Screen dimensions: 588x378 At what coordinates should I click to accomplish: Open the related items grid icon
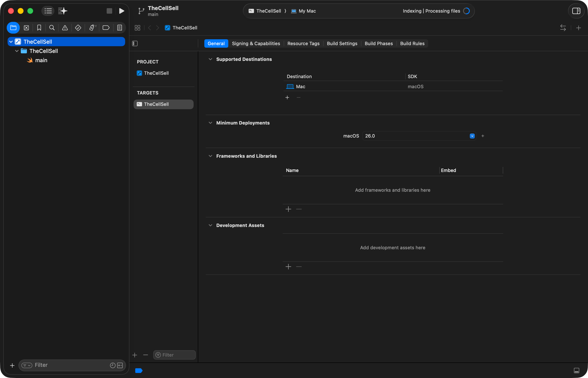tap(137, 28)
